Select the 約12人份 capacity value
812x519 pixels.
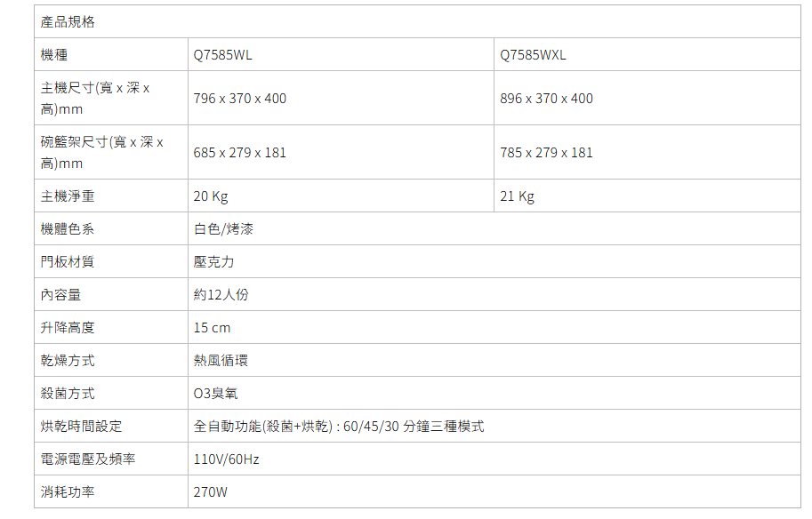click(221, 295)
